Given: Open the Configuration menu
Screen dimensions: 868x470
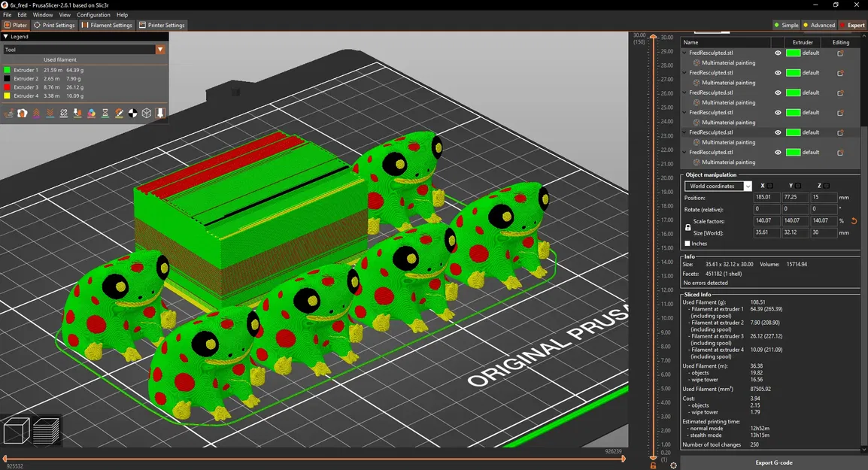Looking at the screenshot, I should [x=93, y=15].
